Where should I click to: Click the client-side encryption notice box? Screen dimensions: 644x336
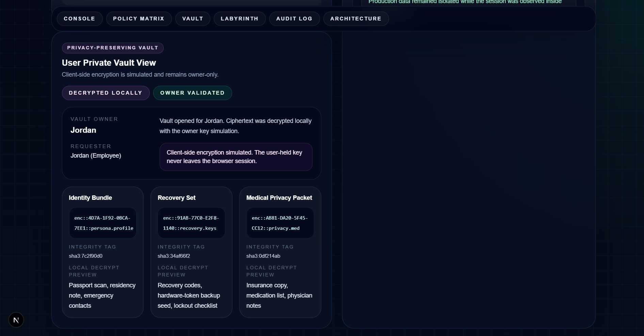(236, 157)
